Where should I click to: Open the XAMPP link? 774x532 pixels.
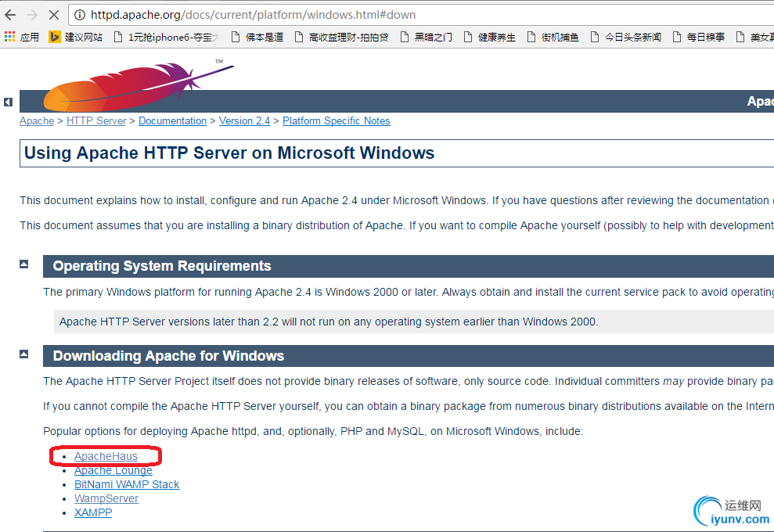click(93, 512)
